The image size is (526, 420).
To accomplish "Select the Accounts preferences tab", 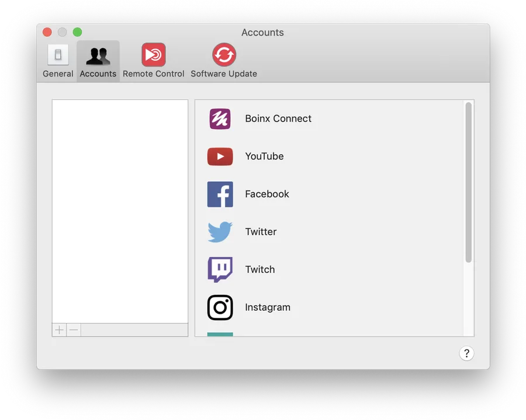I will [98, 61].
